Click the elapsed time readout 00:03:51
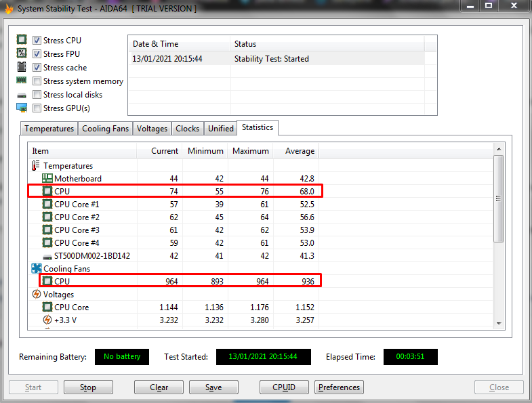 click(411, 356)
